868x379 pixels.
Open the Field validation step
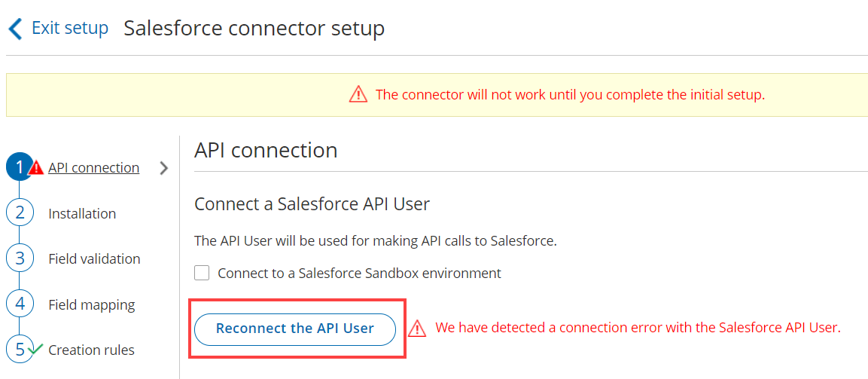click(94, 259)
